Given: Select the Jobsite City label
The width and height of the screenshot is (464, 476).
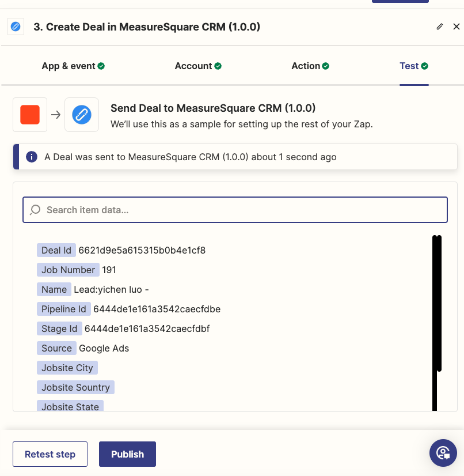Looking at the screenshot, I should point(67,368).
